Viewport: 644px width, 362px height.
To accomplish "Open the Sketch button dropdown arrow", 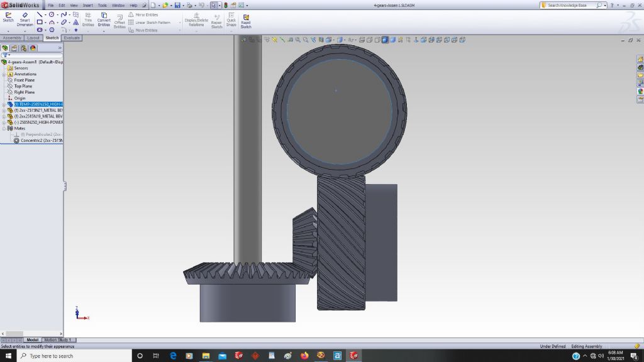I will click(8, 31).
